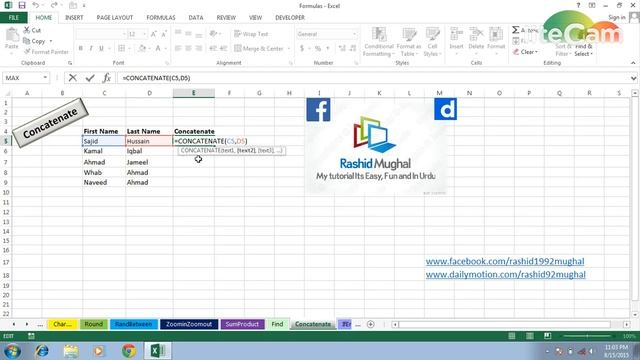Image resolution: width=640 pixels, height=360 pixels.
Task: Select the SumProduct sheet tab
Action: [x=242, y=324]
